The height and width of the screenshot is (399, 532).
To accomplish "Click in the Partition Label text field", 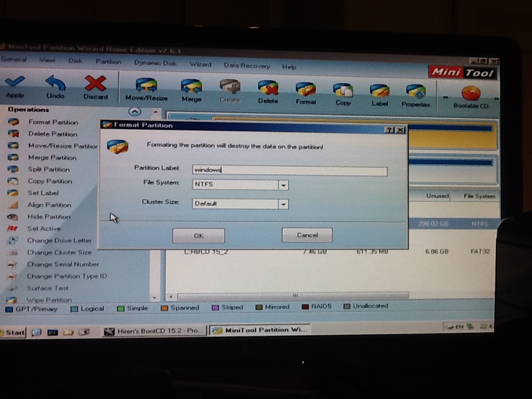I will click(290, 171).
